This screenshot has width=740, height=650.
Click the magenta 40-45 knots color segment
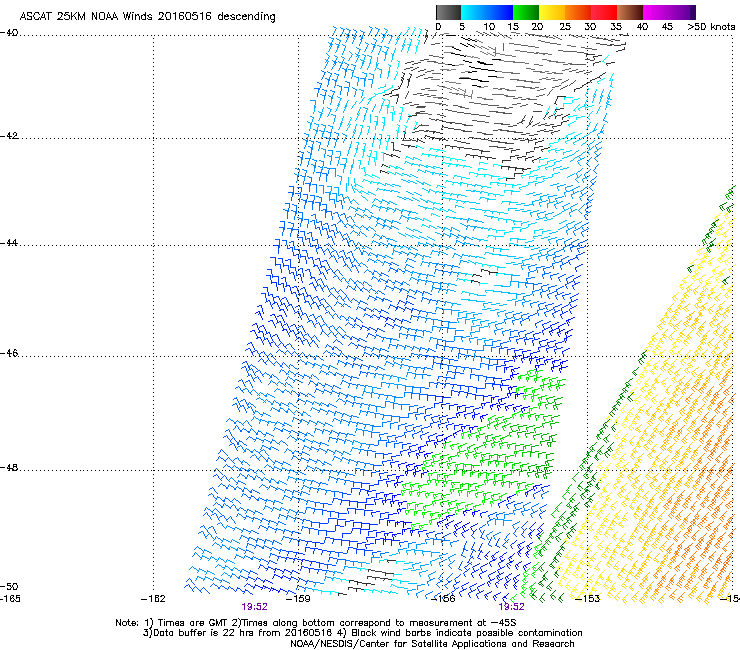coord(656,12)
